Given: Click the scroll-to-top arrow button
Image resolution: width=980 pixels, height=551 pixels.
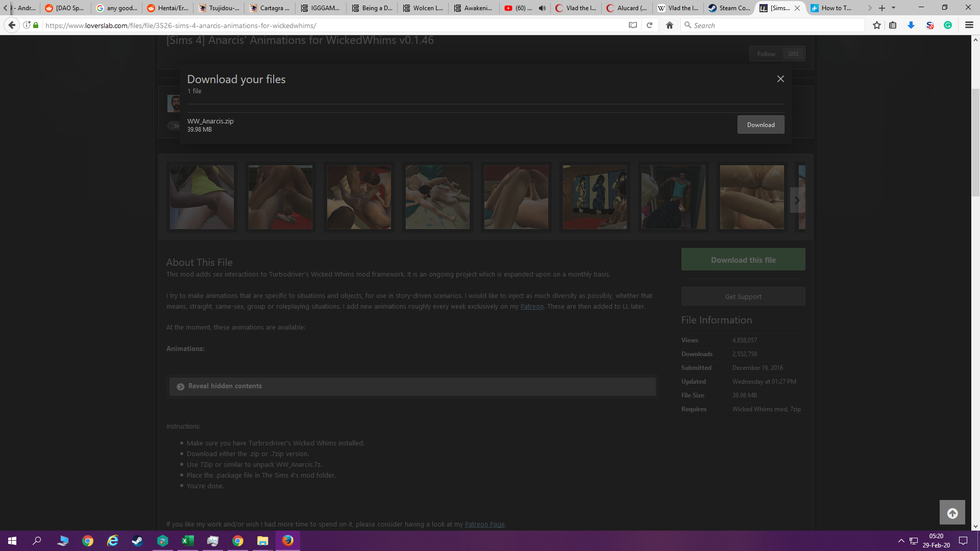Looking at the screenshot, I should tap(952, 513).
